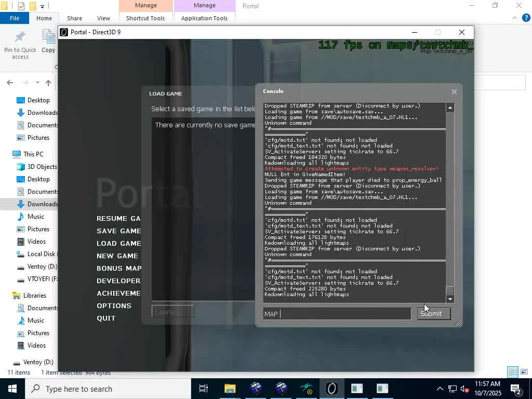This screenshot has width=532, height=399.
Task: Click QUIT in Portal menu
Action: (x=106, y=318)
